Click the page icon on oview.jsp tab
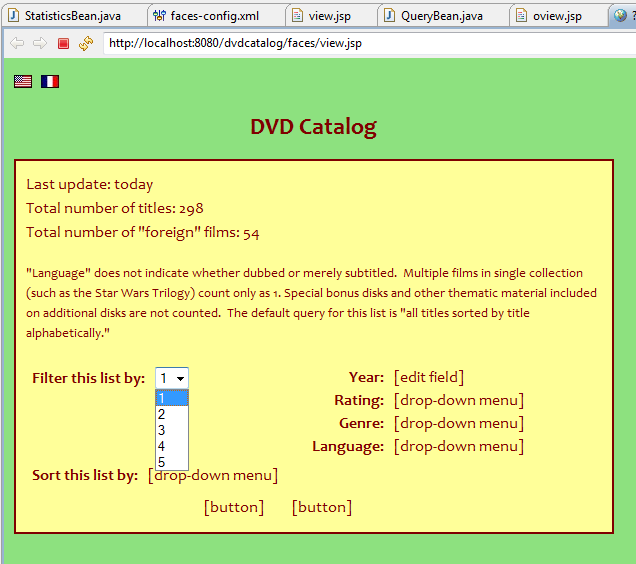 (521, 15)
